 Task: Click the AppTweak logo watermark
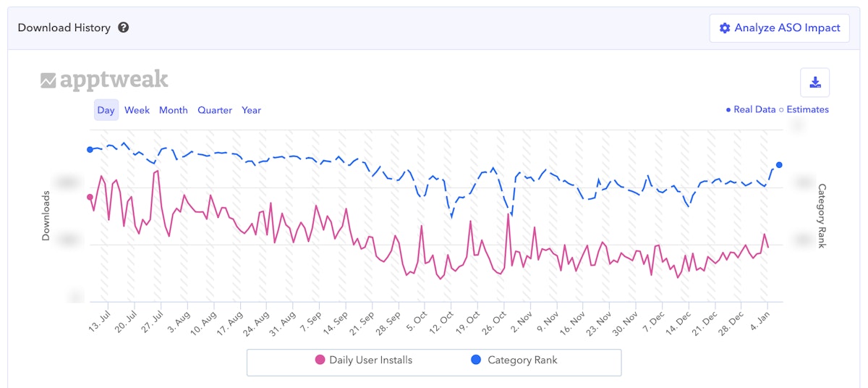(x=104, y=80)
